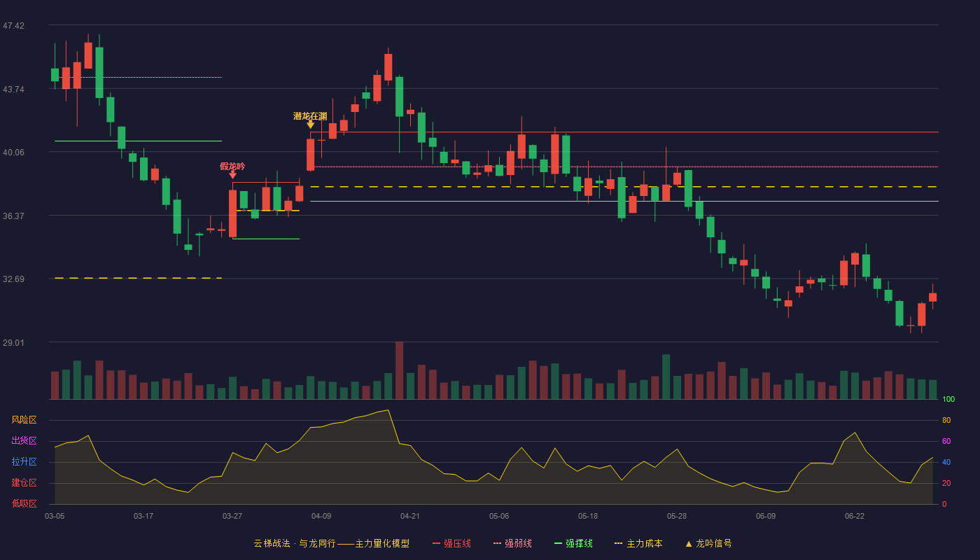Click the 05-06 date axis label
Image resolution: width=980 pixels, height=560 pixels.
499,516
